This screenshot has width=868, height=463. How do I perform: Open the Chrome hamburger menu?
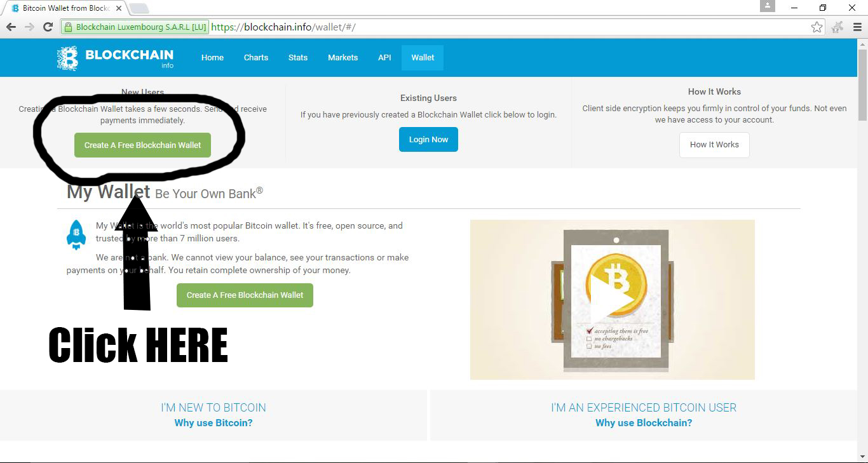click(x=857, y=27)
